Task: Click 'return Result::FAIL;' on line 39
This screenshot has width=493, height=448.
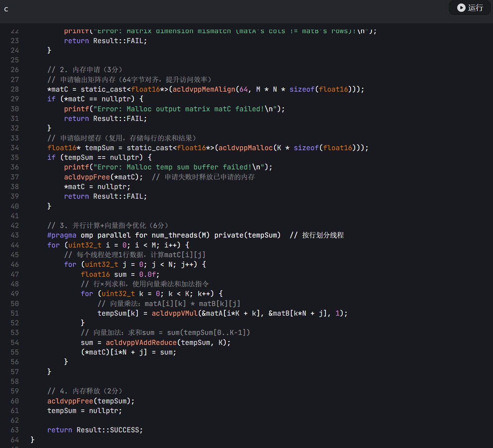Action: [x=105, y=196]
